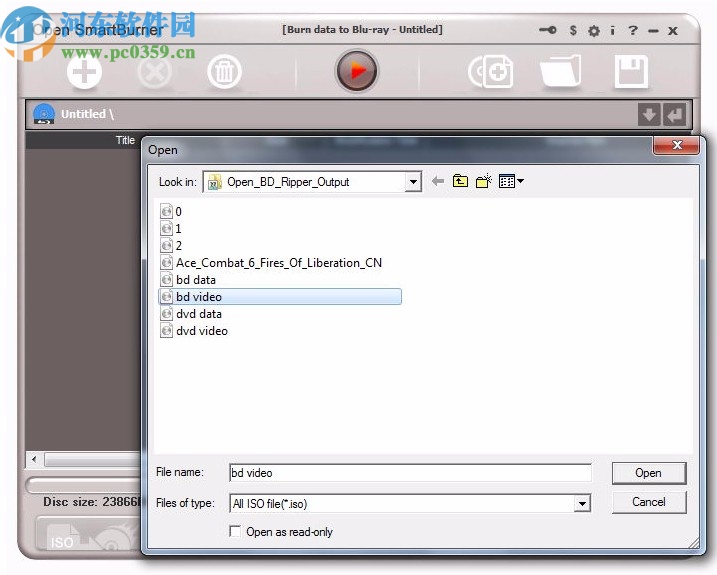Screen dimensions: 717x575
Task: Go back using the dialog's left arrow
Action: 438,181
